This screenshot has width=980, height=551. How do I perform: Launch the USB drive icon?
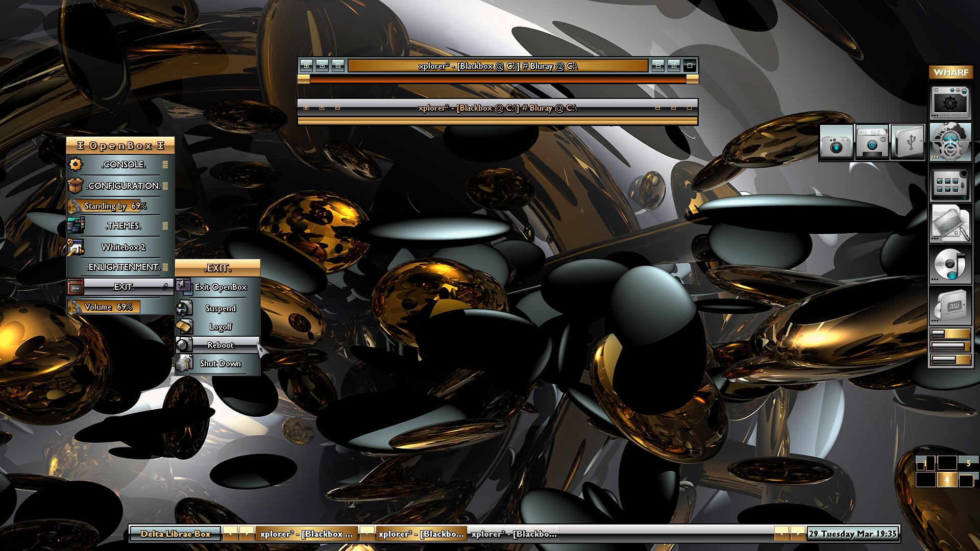(908, 142)
